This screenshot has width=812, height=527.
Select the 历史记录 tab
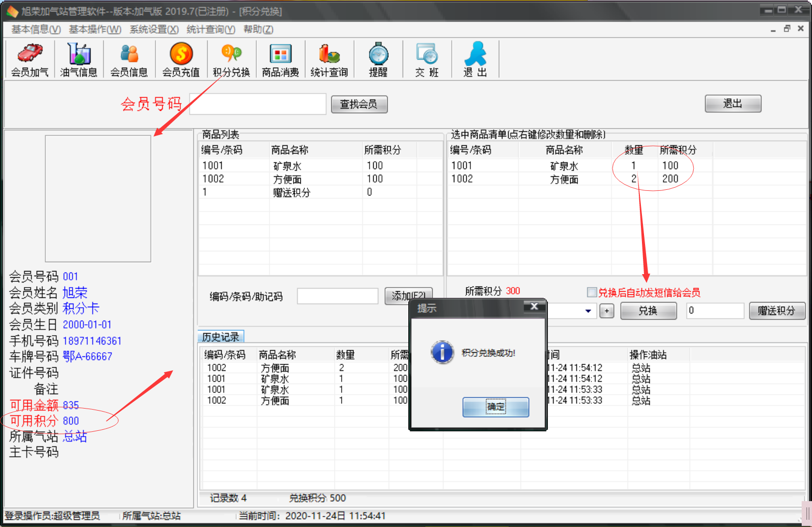(221, 337)
